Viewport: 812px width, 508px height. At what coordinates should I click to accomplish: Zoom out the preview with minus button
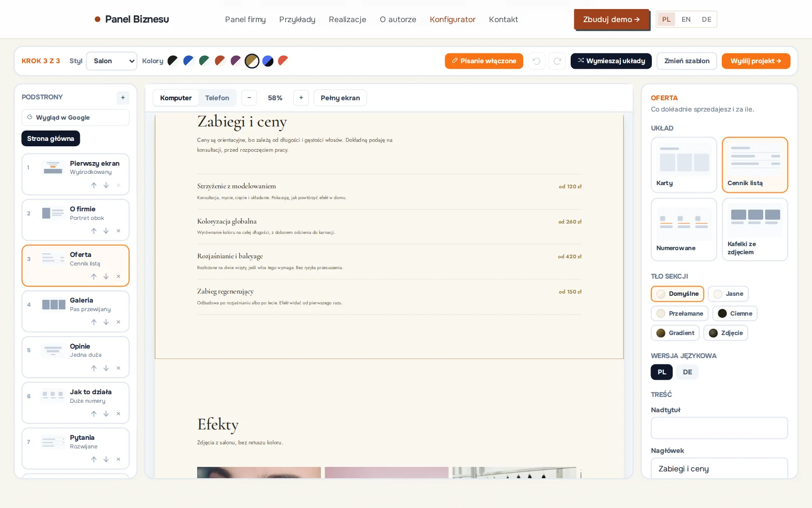pos(249,98)
